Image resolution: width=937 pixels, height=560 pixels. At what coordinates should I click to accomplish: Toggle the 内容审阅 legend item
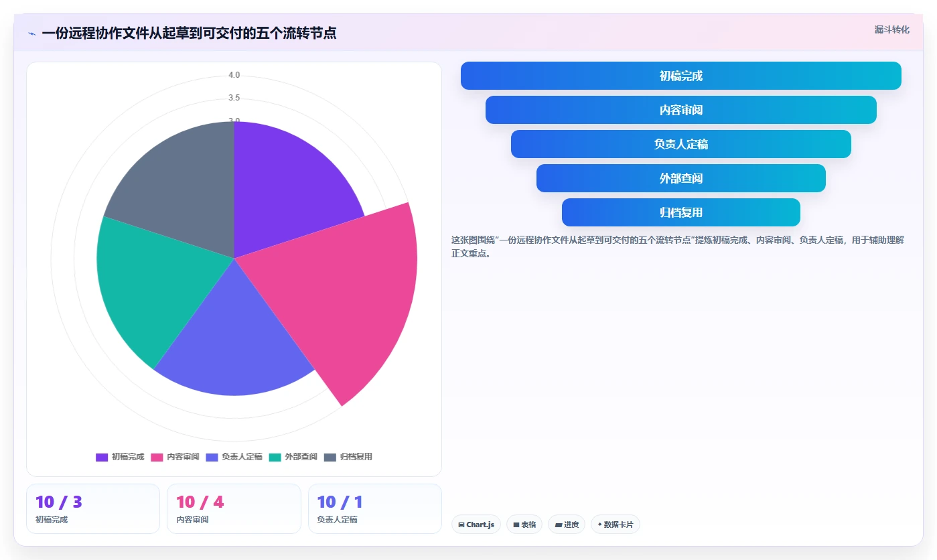click(175, 457)
